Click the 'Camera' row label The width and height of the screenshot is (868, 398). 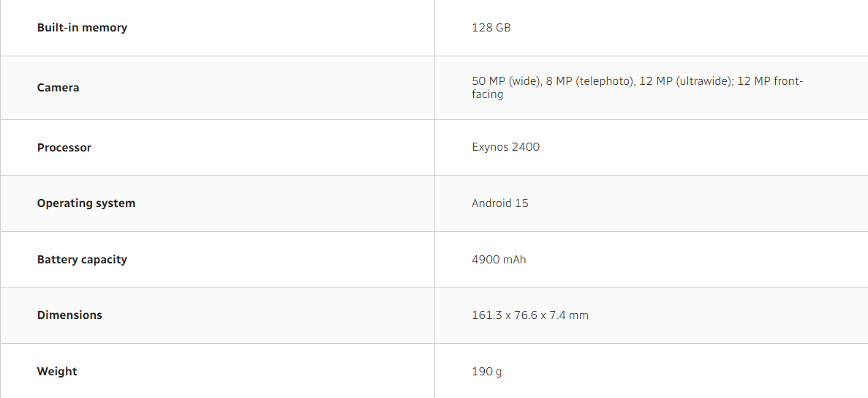(x=58, y=88)
